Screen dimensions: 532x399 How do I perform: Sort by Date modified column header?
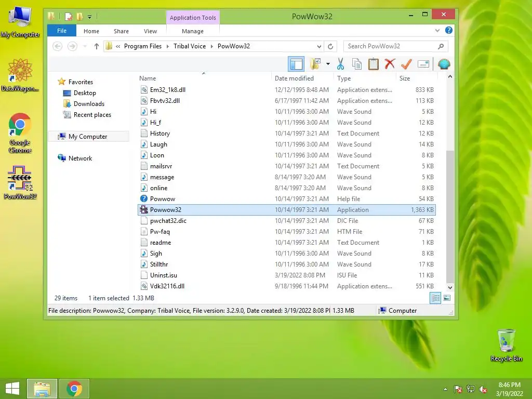[302, 78]
